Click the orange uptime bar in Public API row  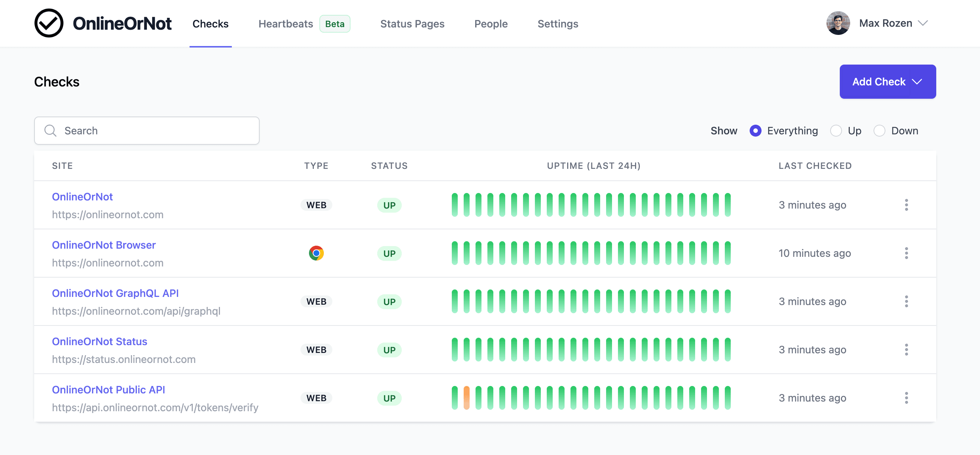click(466, 398)
